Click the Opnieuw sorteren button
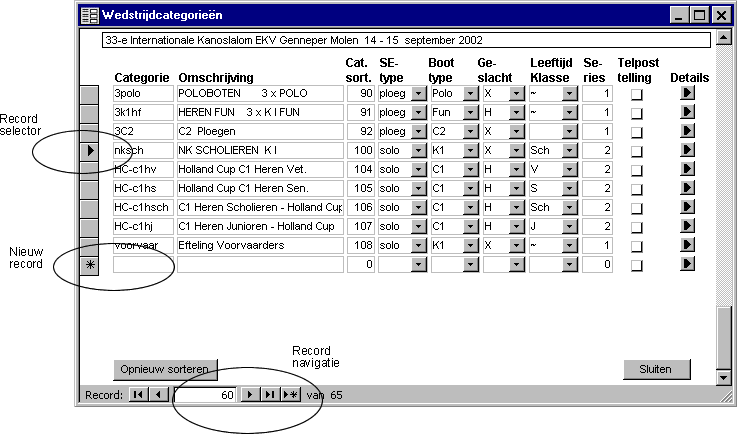The height and width of the screenshot is (434, 737). tap(165, 370)
